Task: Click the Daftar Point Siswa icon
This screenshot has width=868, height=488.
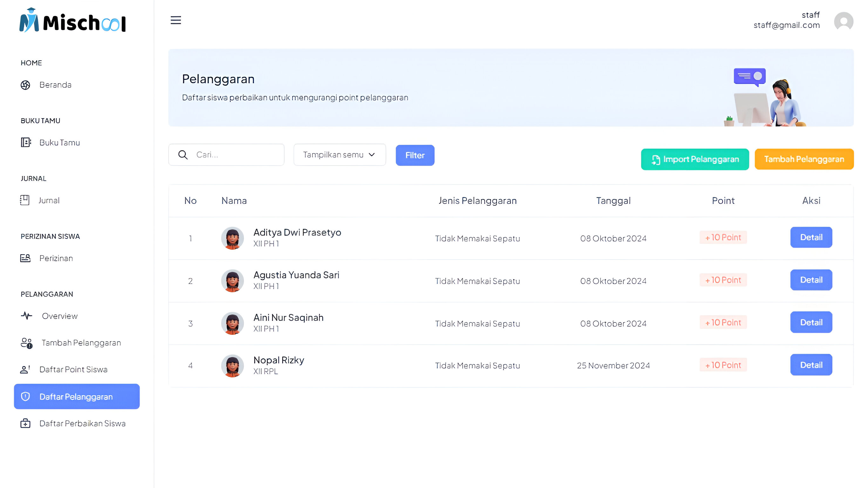Action: coord(25,369)
